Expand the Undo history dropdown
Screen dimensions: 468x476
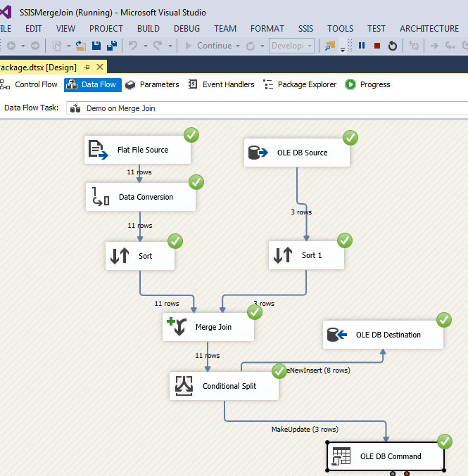[146, 46]
